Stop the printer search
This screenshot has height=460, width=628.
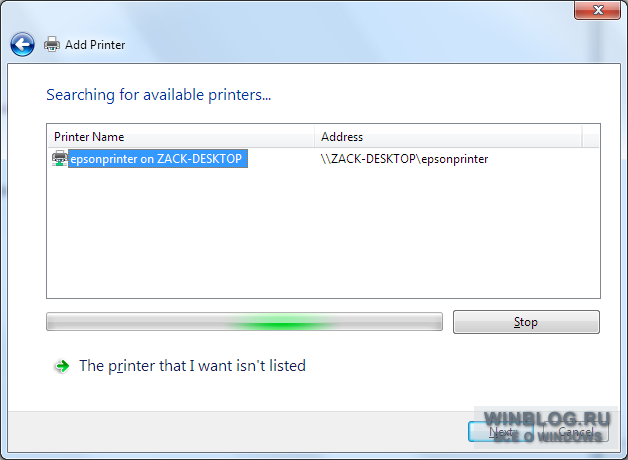click(x=526, y=322)
